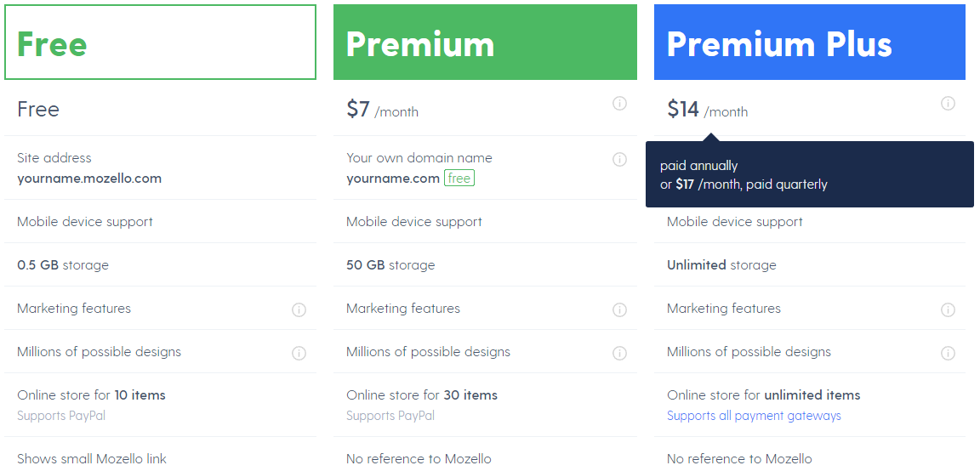Choose the green Premium plan header
Screen dimensions: 980x471
pyautogui.click(x=485, y=43)
